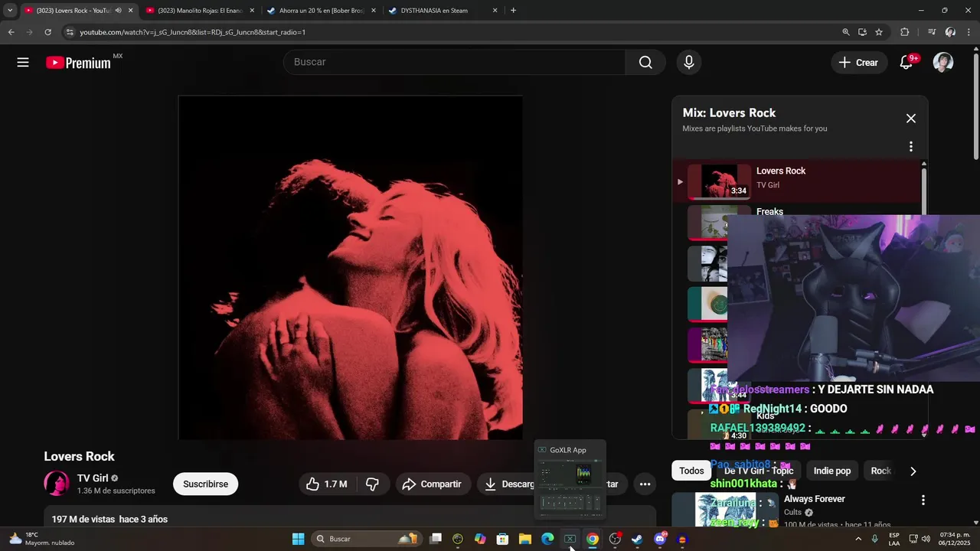The width and height of the screenshot is (980, 551).
Task: Open the YouTube account avatar menu
Action: pyautogui.click(x=943, y=63)
